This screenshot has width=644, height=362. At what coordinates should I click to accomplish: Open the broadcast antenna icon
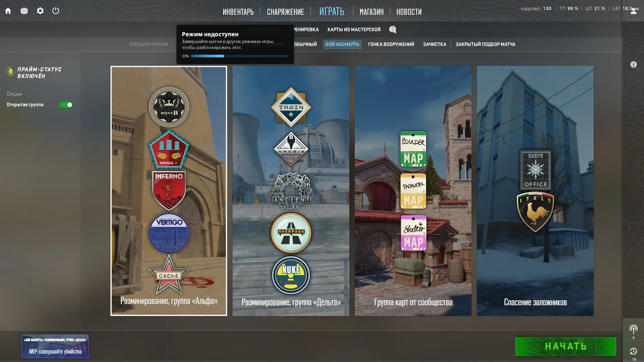click(x=633, y=329)
